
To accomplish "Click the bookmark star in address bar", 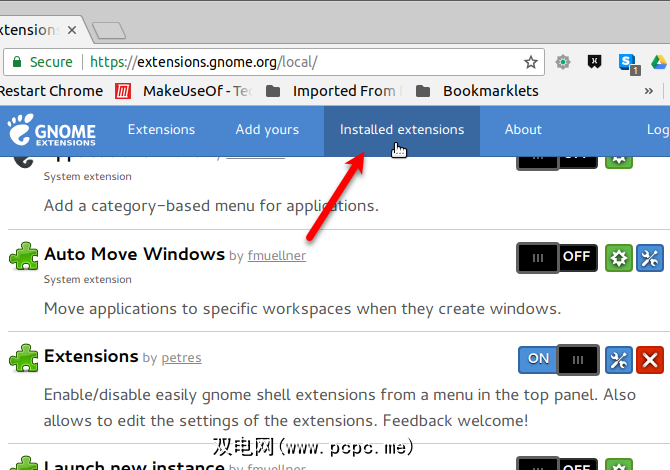I will point(531,62).
